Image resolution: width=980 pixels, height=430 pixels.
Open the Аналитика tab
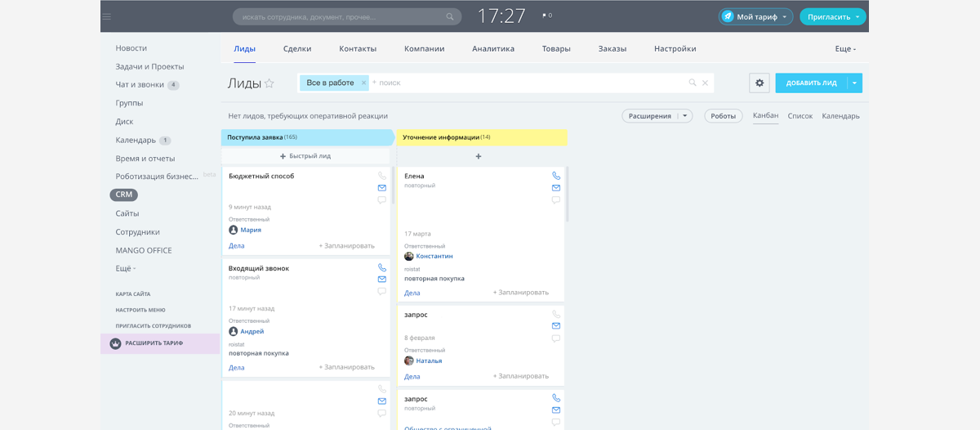pyautogui.click(x=493, y=48)
